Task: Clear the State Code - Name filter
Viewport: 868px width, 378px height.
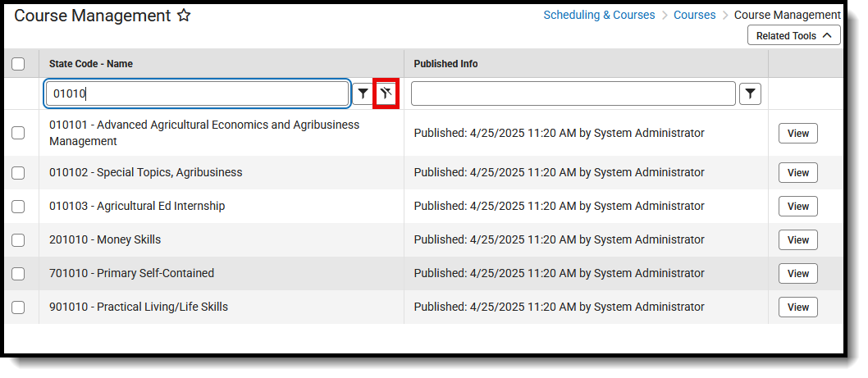Action: (386, 94)
